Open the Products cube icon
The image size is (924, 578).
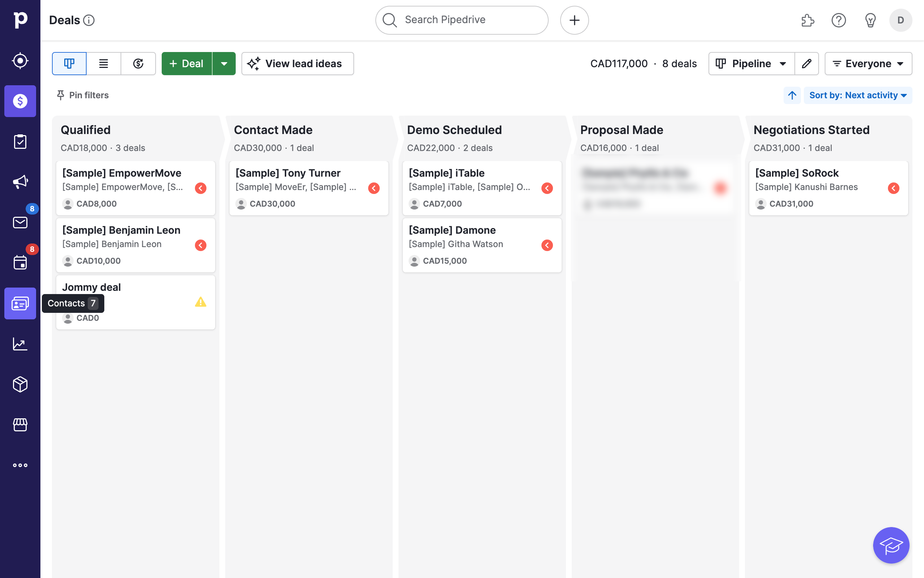20,384
